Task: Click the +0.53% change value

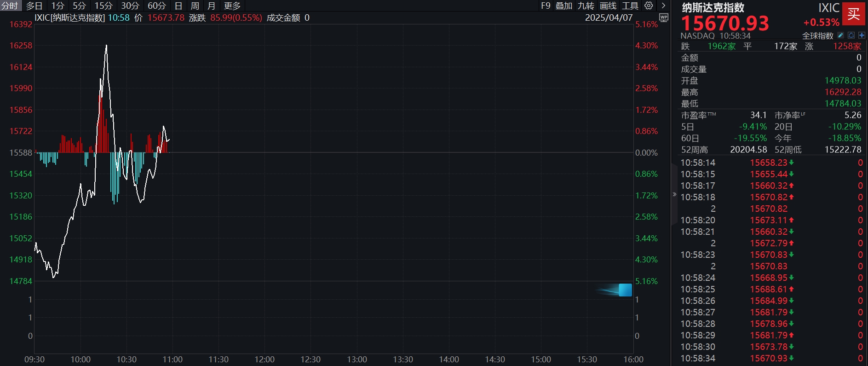Action: click(822, 22)
